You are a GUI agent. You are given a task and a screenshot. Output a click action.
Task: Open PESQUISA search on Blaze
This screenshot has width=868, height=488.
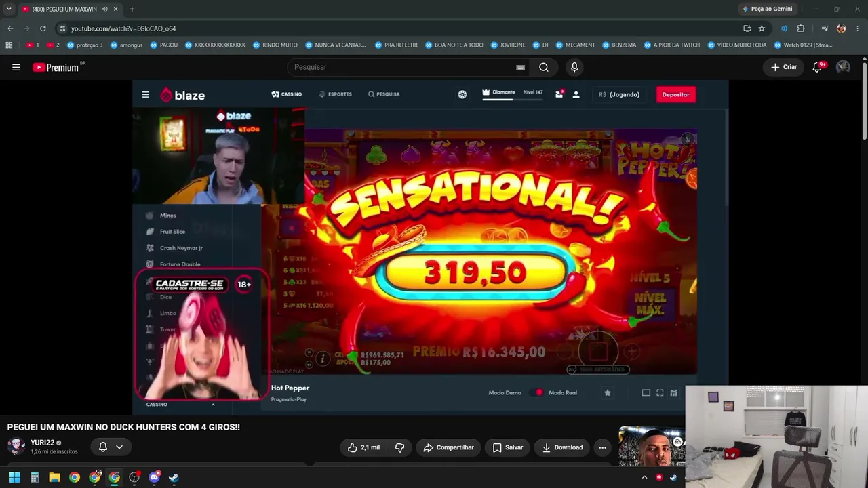coord(384,94)
